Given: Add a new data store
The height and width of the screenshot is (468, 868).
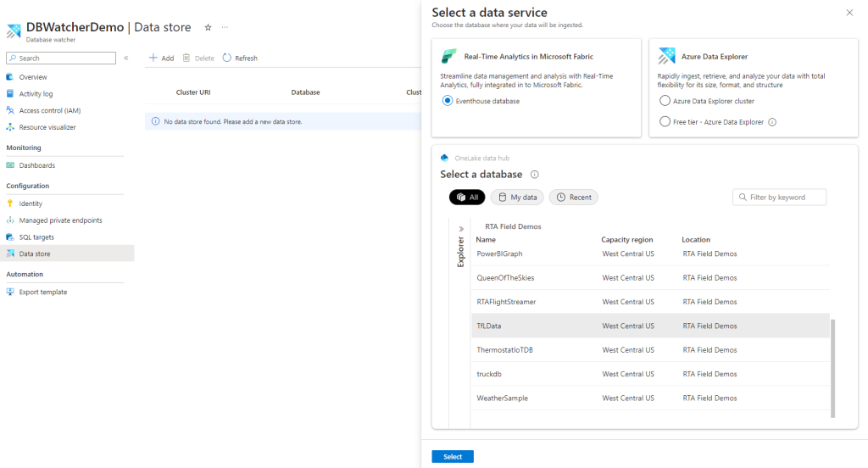Looking at the screenshot, I should click(162, 58).
